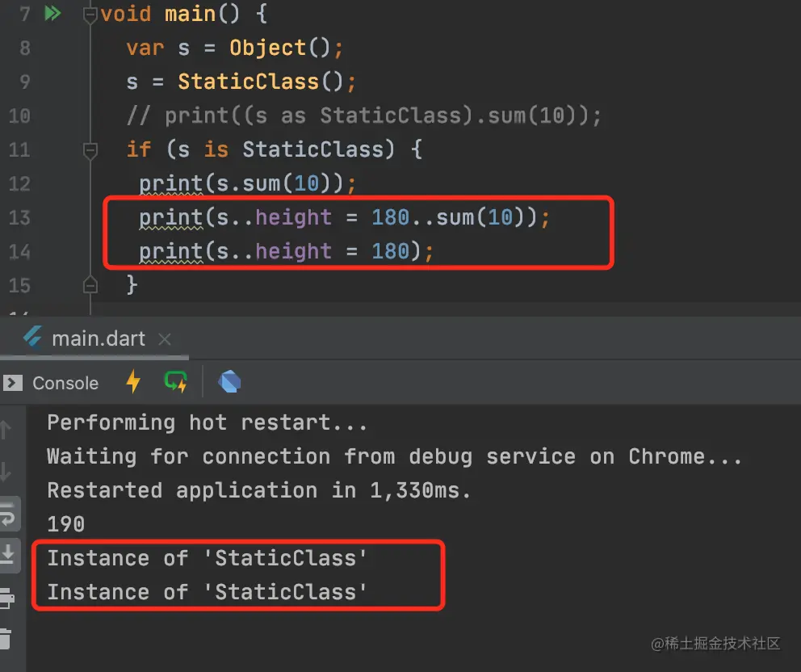
Task: Toggle soft-wrap in the console sidebar
Action: point(9,514)
